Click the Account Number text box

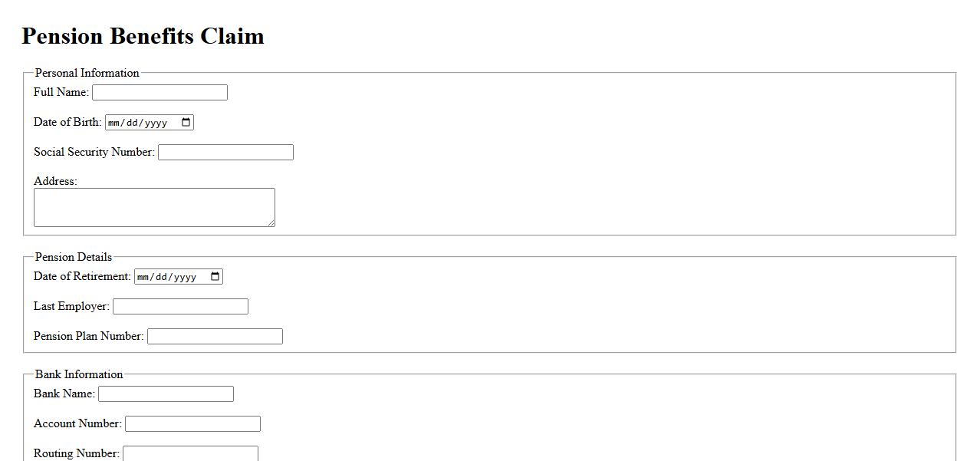192,424
